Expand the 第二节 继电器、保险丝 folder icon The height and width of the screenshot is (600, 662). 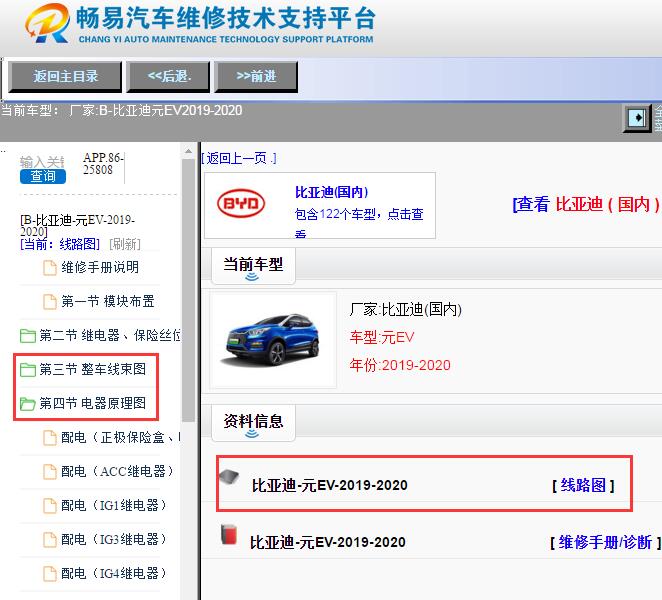(28, 336)
